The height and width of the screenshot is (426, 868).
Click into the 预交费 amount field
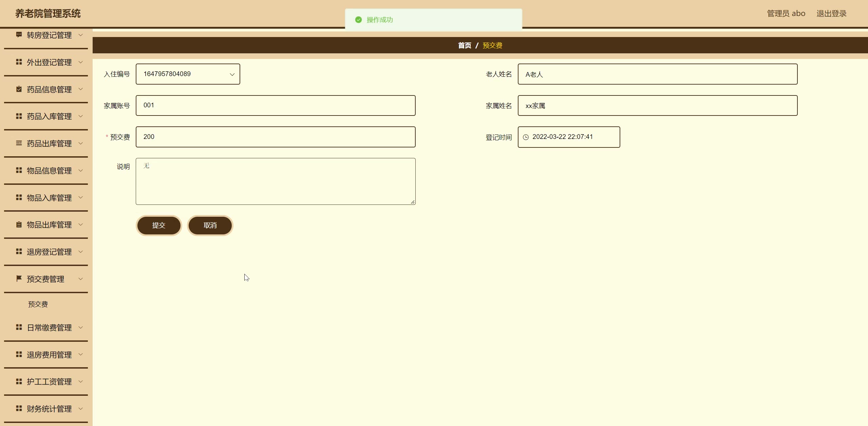point(275,137)
